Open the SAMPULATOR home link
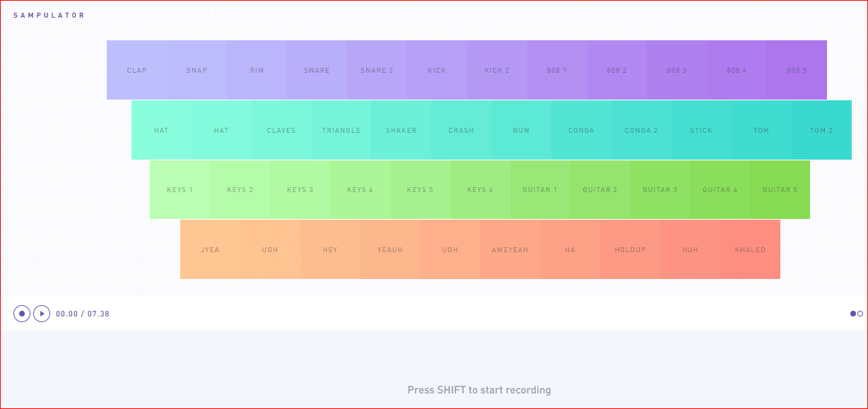868x409 pixels. click(48, 15)
